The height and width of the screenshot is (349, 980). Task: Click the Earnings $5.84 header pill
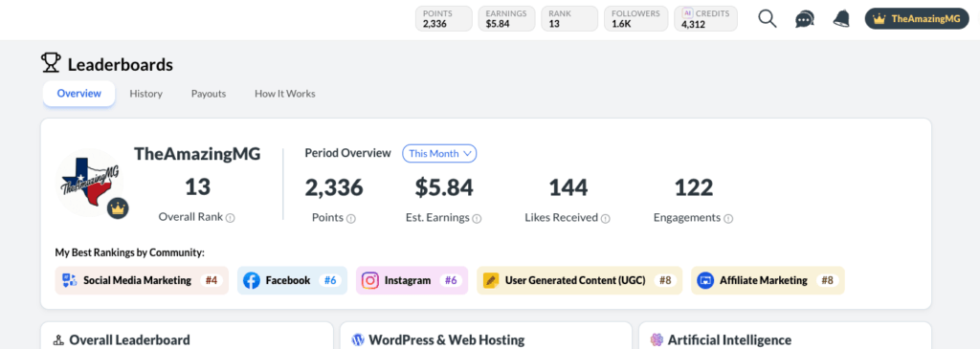pos(507,19)
